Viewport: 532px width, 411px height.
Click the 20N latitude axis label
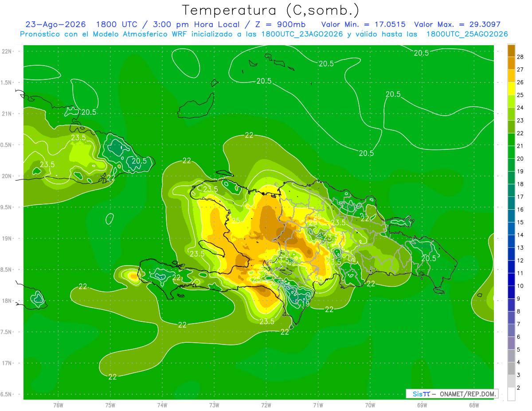click(6, 176)
